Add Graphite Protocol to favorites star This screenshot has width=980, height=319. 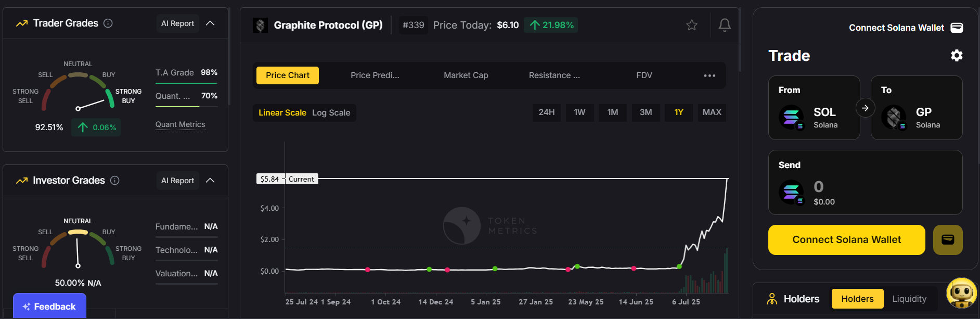click(x=692, y=25)
